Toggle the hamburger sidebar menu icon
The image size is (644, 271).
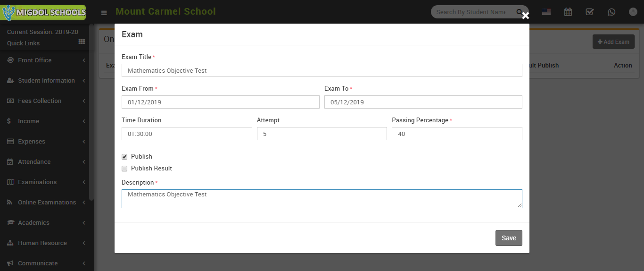(x=104, y=13)
